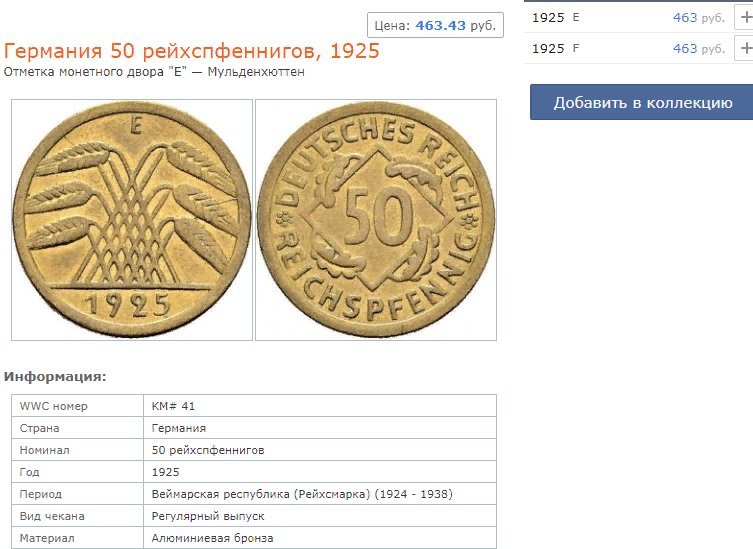
Task: Click the plus icon for 1925 E
Action: (x=744, y=17)
